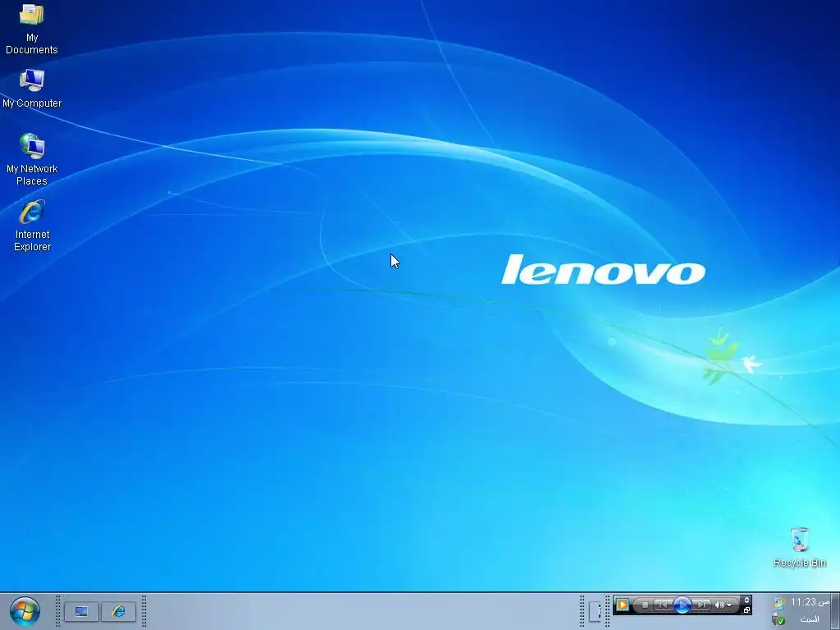The height and width of the screenshot is (630, 840).
Task: Skip to next track in media toolbar
Action: click(702, 605)
